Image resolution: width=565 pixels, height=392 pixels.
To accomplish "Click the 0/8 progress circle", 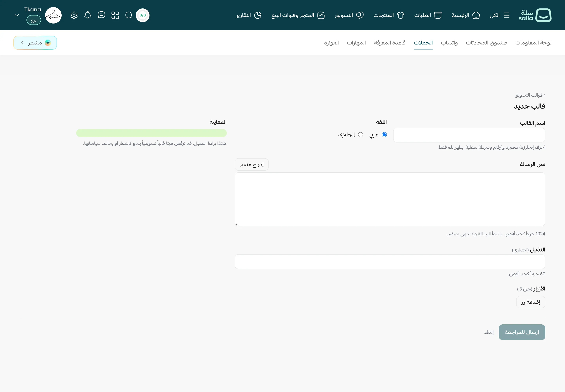I will (x=143, y=15).
